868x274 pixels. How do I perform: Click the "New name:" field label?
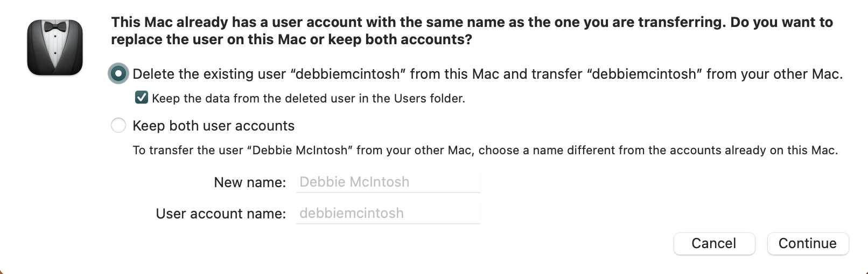pyautogui.click(x=250, y=182)
